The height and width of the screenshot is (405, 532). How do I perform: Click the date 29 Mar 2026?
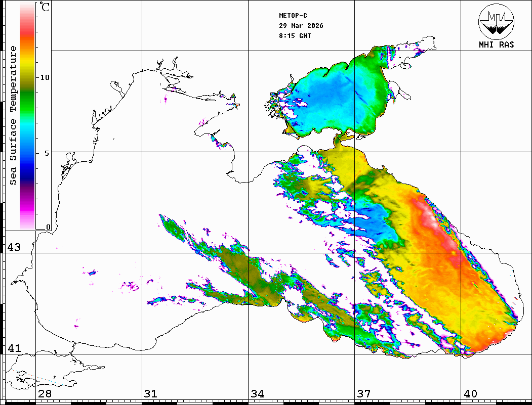[x=301, y=26]
